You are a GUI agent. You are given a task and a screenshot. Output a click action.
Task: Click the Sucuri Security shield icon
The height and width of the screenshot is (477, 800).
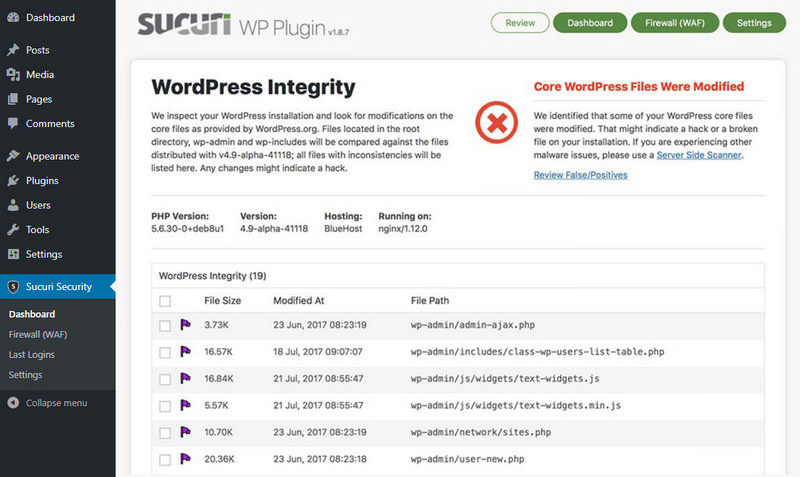[x=13, y=287]
